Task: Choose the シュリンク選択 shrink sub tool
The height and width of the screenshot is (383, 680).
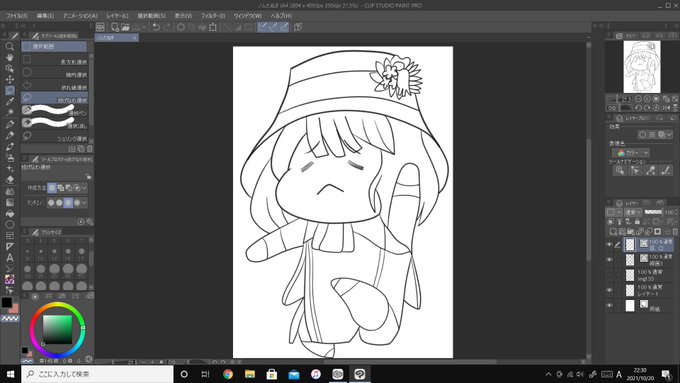Action: (55, 137)
